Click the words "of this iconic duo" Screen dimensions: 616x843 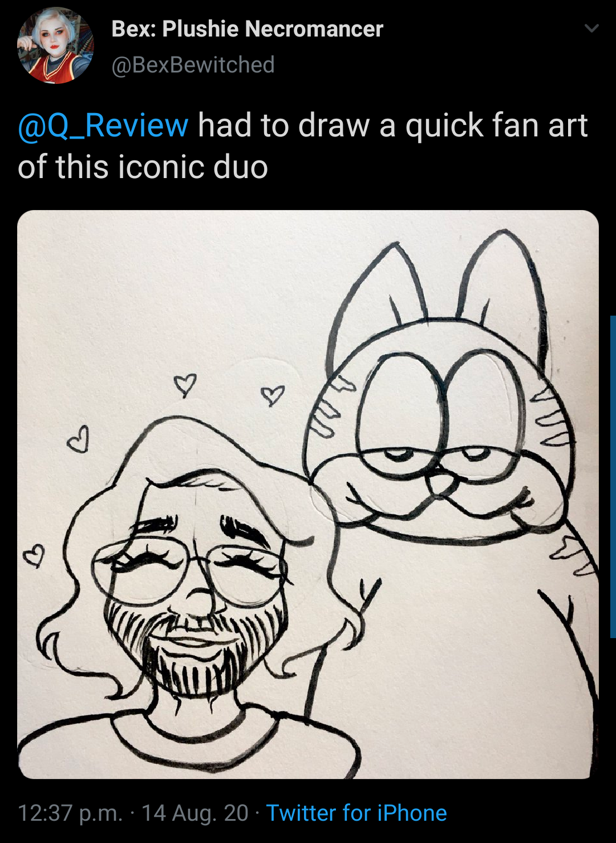pos(143,167)
